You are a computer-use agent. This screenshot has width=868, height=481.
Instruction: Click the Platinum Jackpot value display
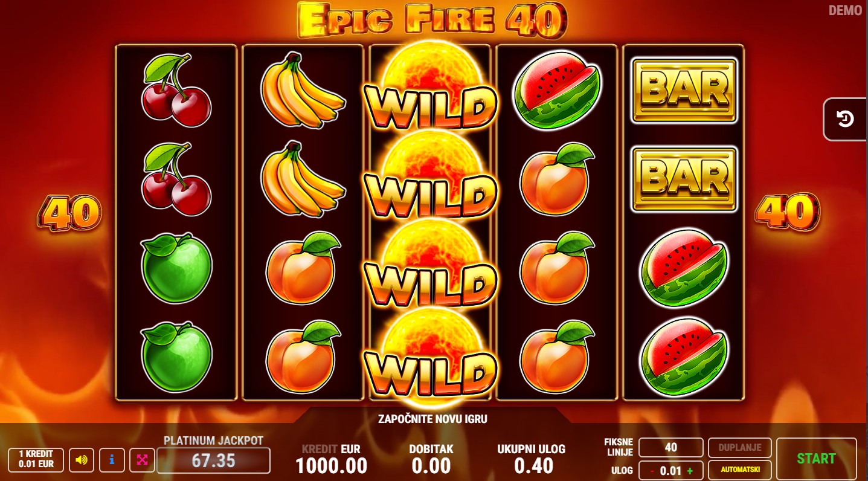coord(213,460)
